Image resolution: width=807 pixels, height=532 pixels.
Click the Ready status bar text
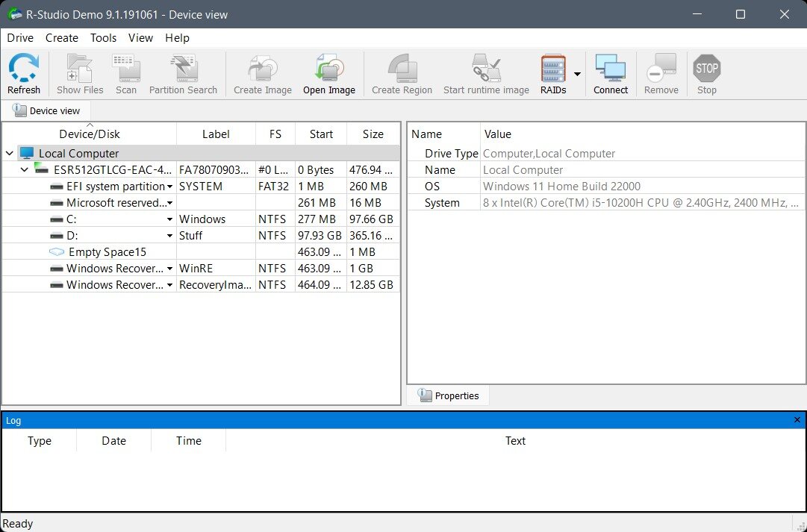click(x=17, y=523)
